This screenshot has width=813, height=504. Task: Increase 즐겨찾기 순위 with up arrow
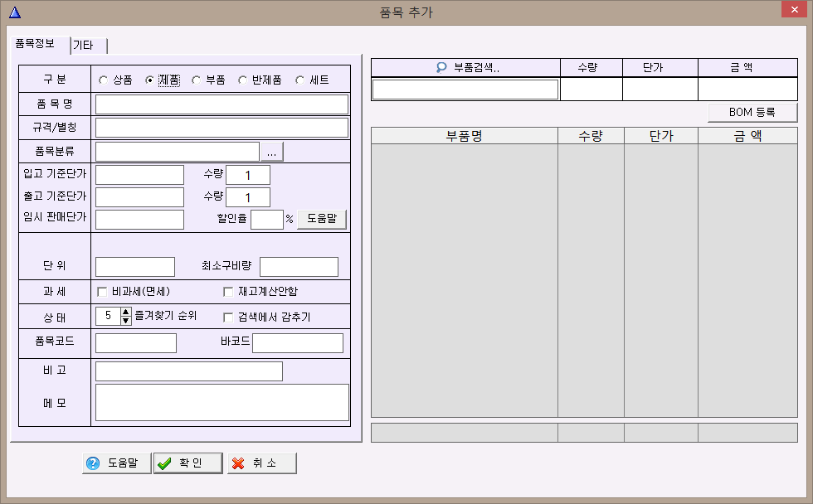click(x=125, y=312)
